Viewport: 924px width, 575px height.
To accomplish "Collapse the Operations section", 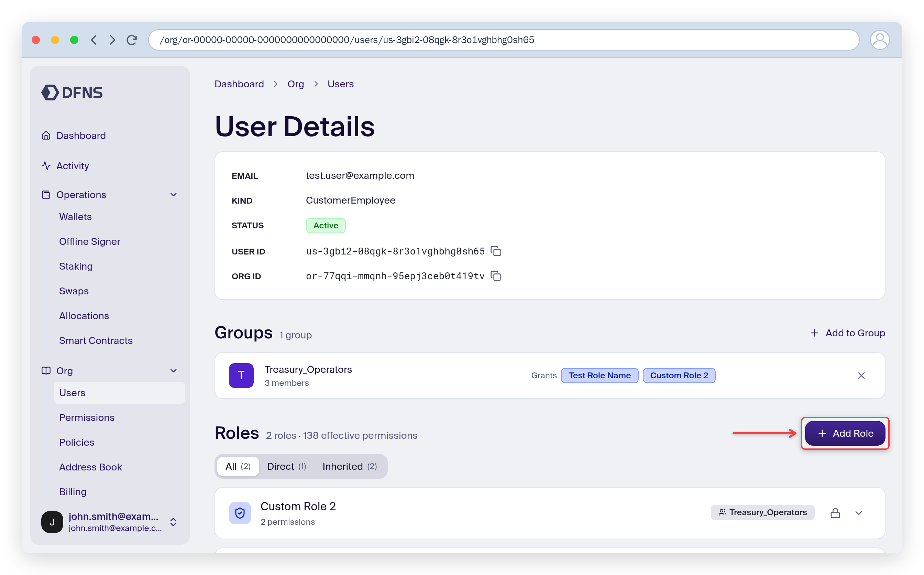I will 174,195.
